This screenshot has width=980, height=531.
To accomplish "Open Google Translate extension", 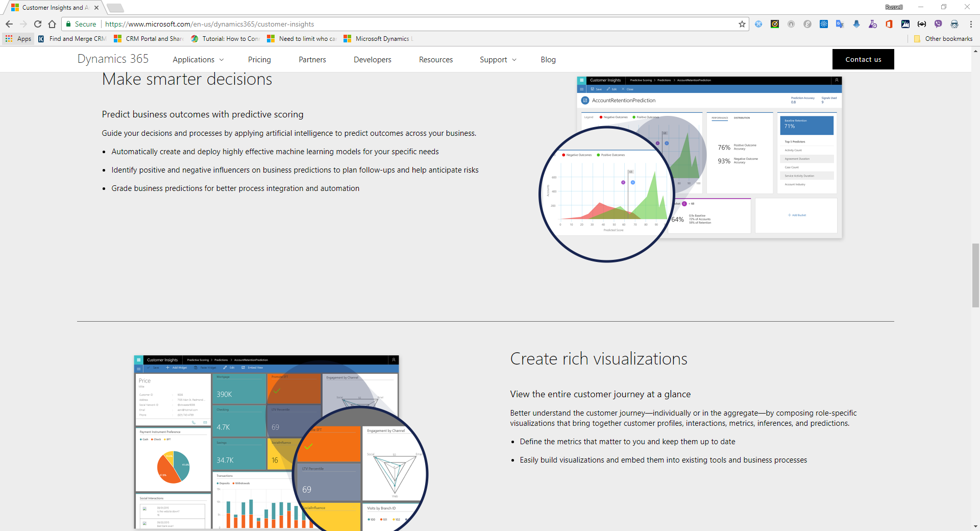I will 840,24.
